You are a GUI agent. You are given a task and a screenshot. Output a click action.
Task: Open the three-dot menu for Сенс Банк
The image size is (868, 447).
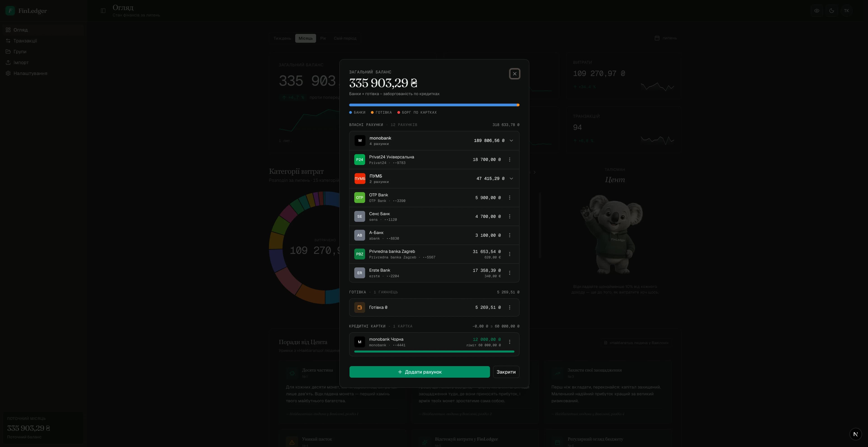pyautogui.click(x=509, y=216)
